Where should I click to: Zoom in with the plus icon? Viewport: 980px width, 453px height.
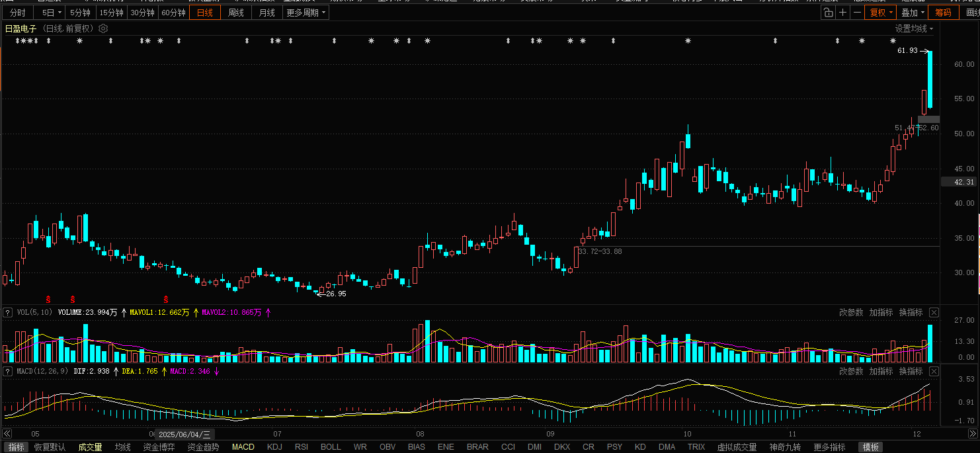[842, 13]
